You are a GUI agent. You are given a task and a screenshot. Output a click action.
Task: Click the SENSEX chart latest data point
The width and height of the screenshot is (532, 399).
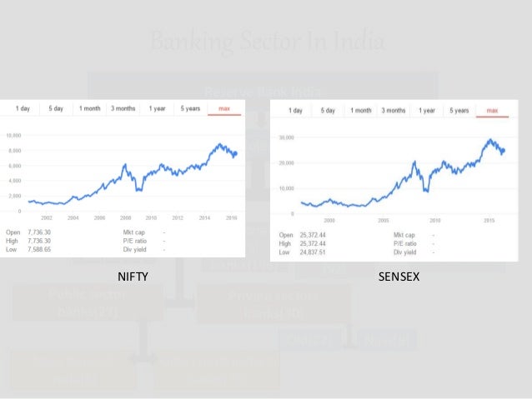[x=503, y=151]
